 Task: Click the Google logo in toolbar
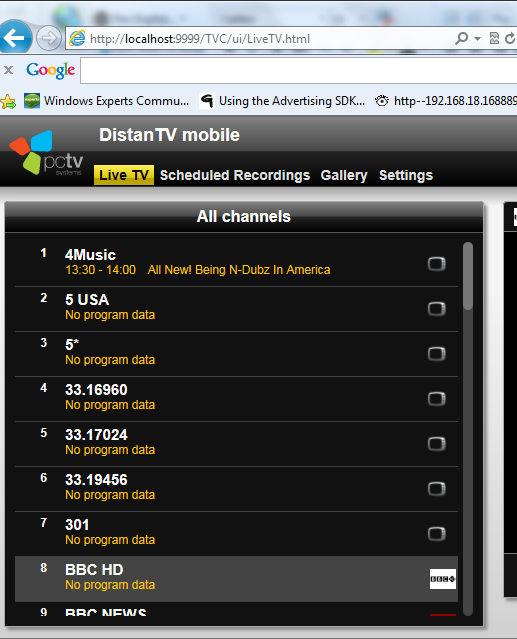[51, 71]
